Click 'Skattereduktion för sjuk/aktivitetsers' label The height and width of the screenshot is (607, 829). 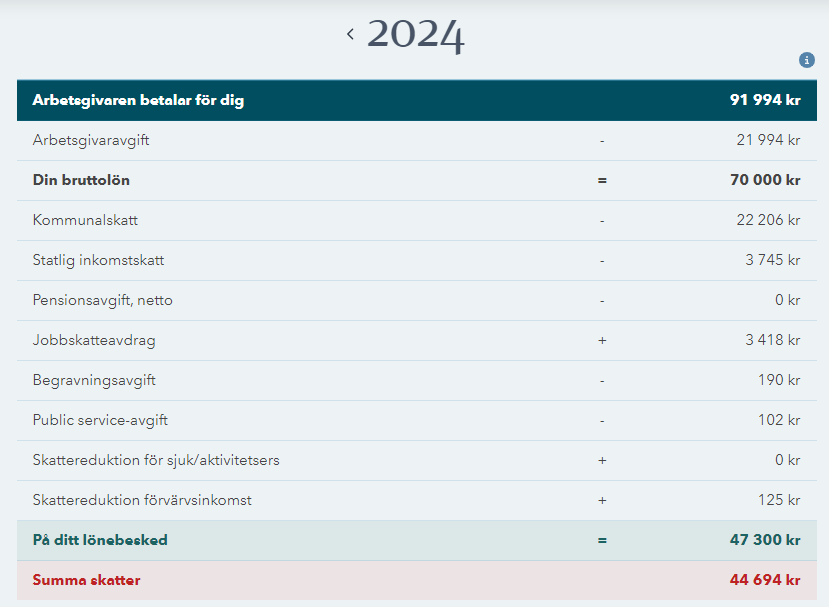tap(155, 460)
